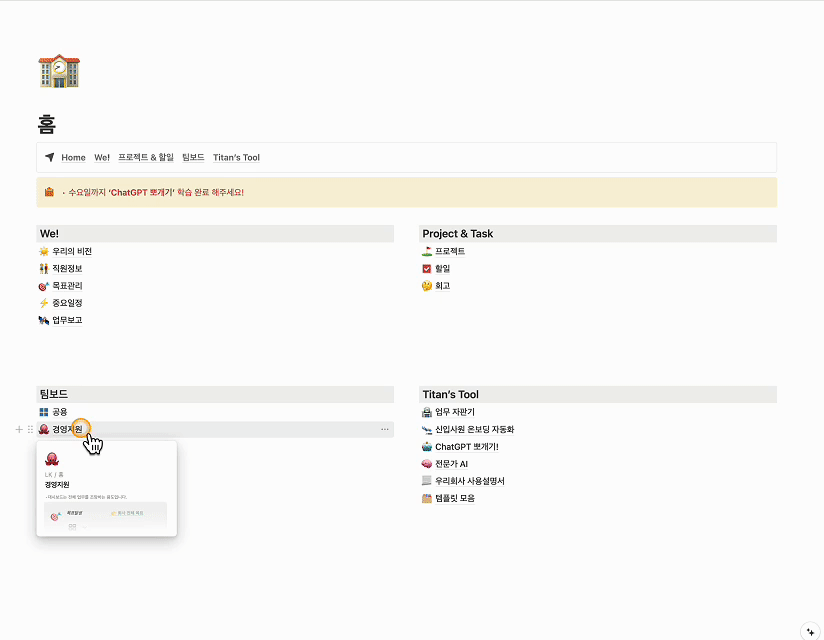Click the Notion AI sparkle button
This screenshot has width=824, height=640.
(810, 630)
